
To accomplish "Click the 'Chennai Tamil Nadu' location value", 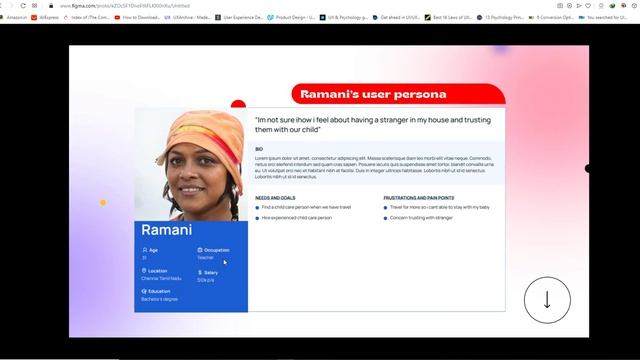I will coord(161,278).
